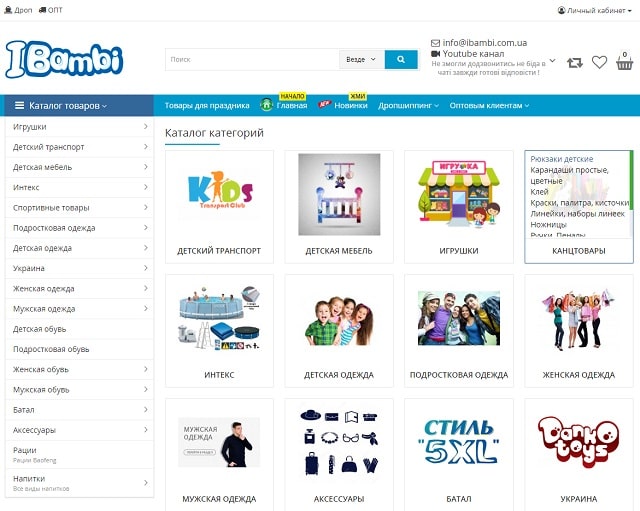Viewport: 640px width, 511px height.
Task: Open the Оптовым клиентам dropdown menu
Action: [489, 105]
